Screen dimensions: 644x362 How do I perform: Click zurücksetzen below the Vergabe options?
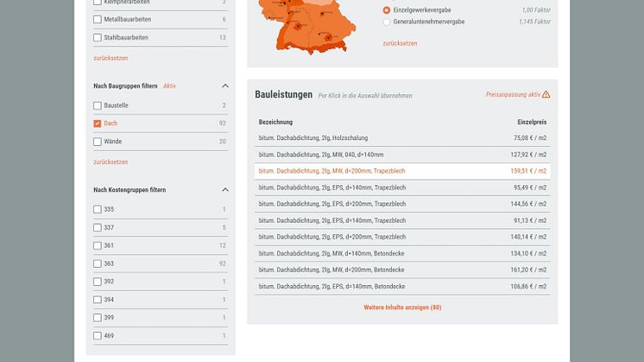click(400, 43)
